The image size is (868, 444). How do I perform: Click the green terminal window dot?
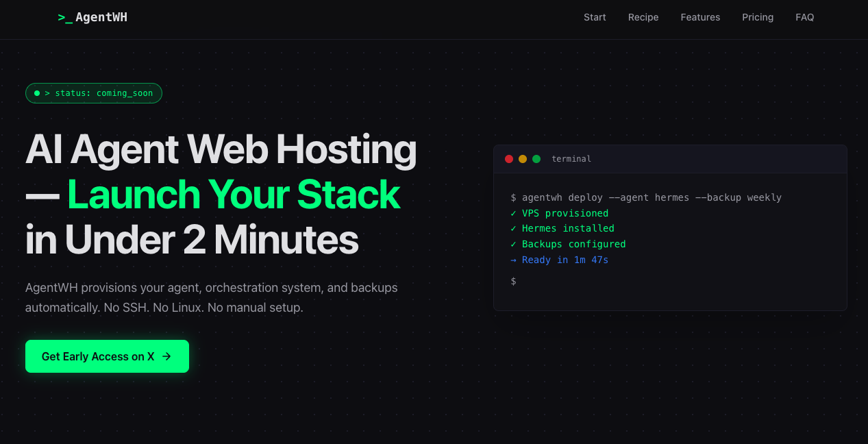(536, 159)
